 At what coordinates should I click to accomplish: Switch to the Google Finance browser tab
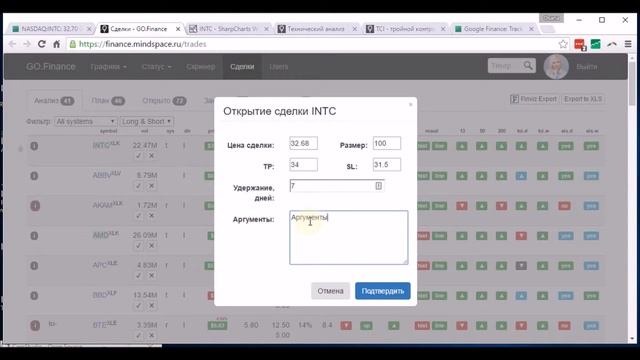493,29
